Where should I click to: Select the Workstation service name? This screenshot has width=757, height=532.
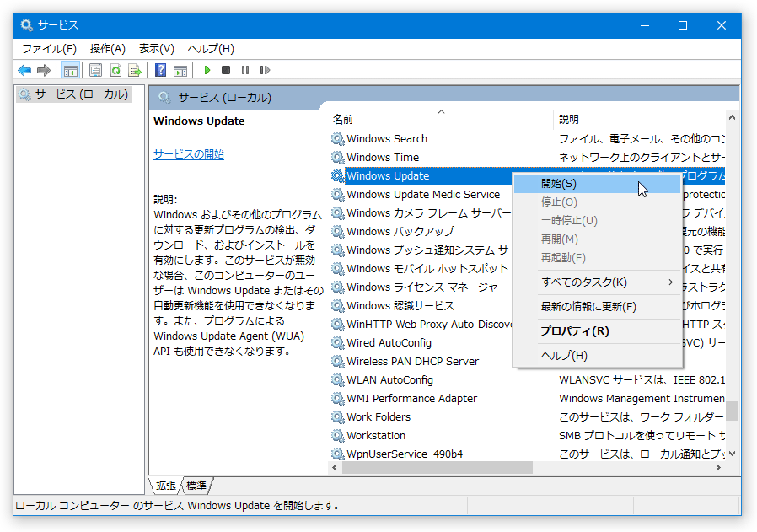tap(376, 435)
